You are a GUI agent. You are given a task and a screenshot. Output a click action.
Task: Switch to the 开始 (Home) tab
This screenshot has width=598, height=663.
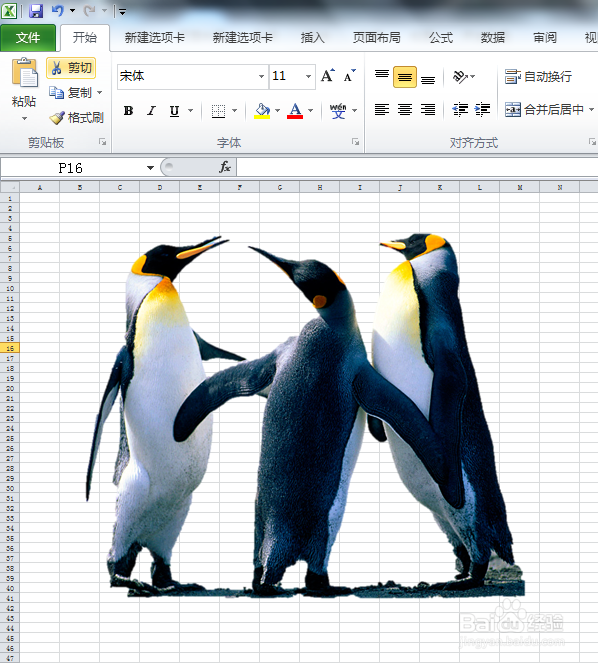pos(85,38)
